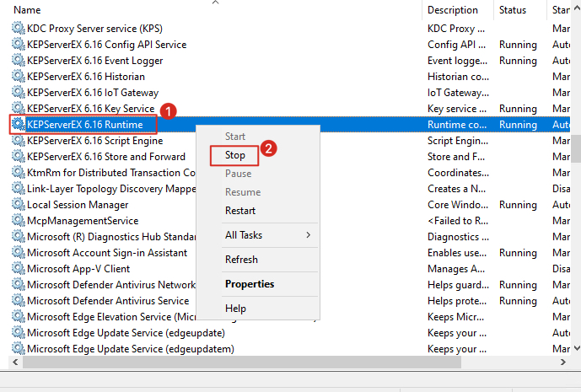This screenshot has width=581, height=392.
Task: Select KEPServerEX 6.16 IoT Gateway service
Action: [x=289, y=92]
